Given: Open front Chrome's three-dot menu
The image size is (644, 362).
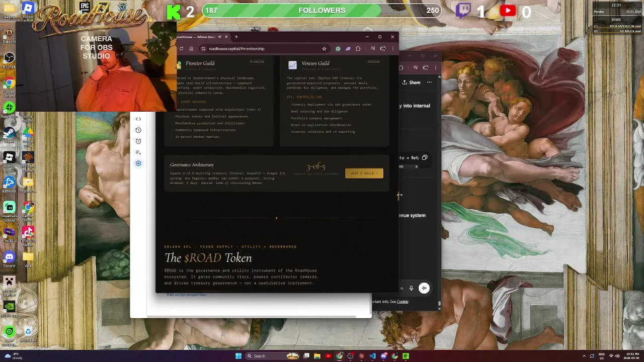Looking at the screenshot, I should pos(392,49).
